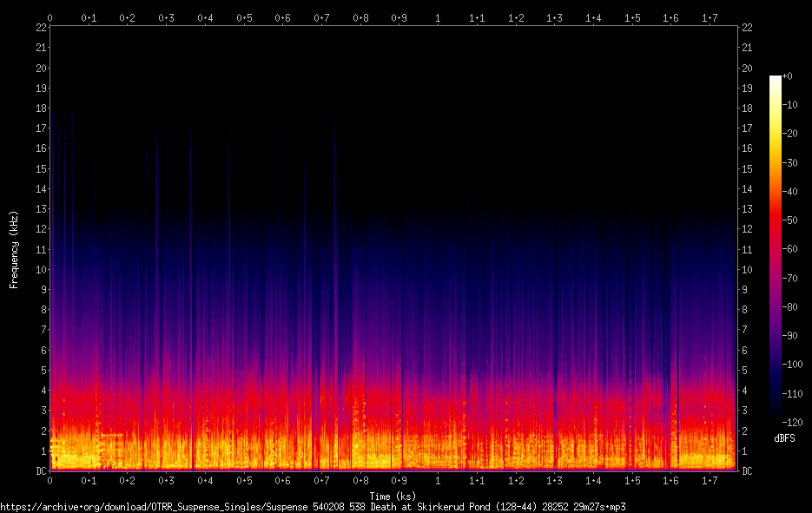Click the dBFS unit label
Image resolution: width=812 pixels, height=513 pixels.
pos(784,438)
